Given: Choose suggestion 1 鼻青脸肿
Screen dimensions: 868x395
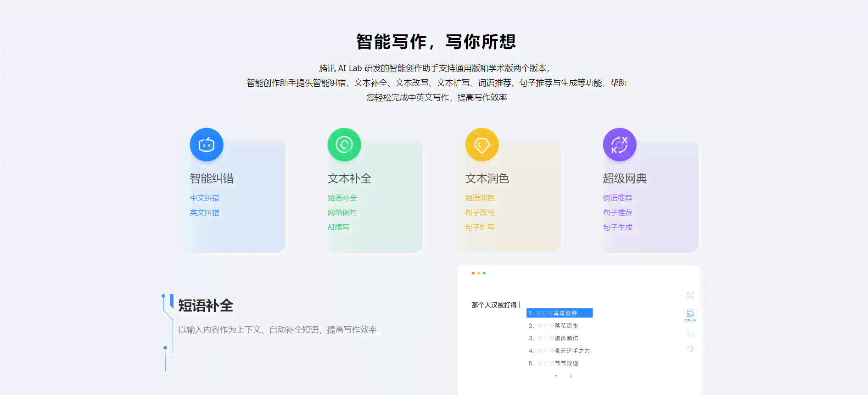Looking at the screenshot, I should pos(560,313).
